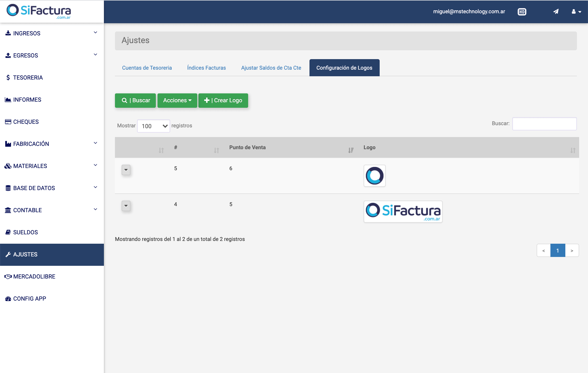Click the Config App dashboard icon
This screenshot has width=588, height=373.
click(8, 298)
